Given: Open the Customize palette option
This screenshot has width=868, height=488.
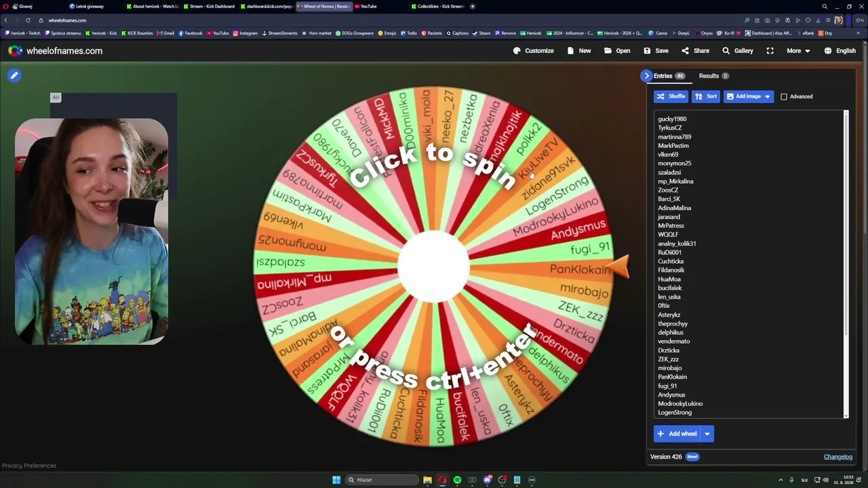Looking at the screenshot, I should 533,51.
